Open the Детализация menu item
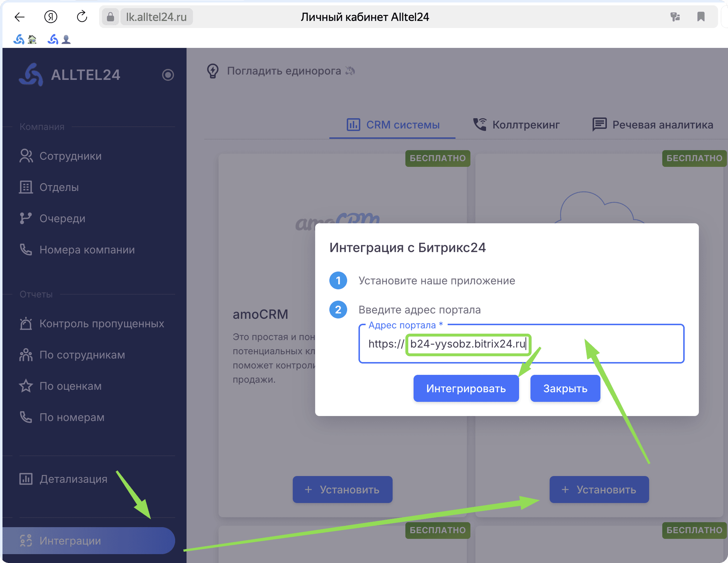This screenshot has height=563, width=728. [74, 479]
